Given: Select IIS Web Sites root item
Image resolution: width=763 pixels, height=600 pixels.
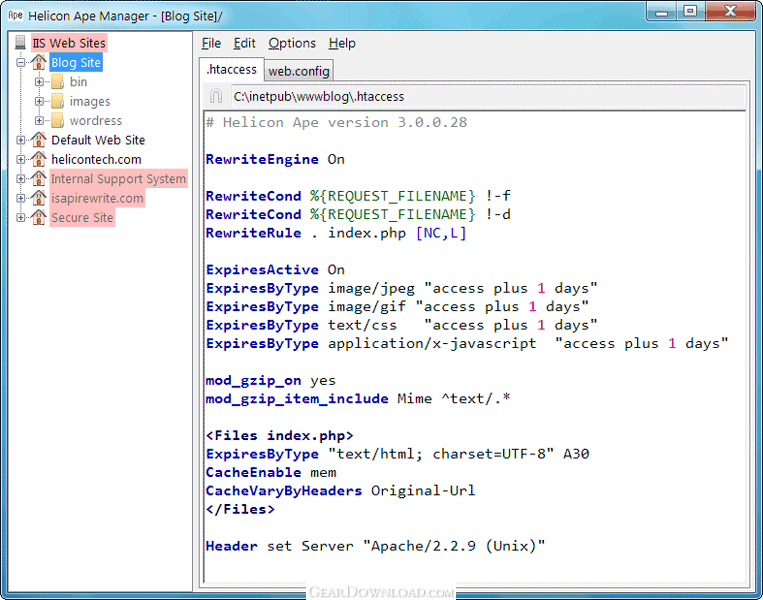Looking at the screenshot, I should [69, 43].
